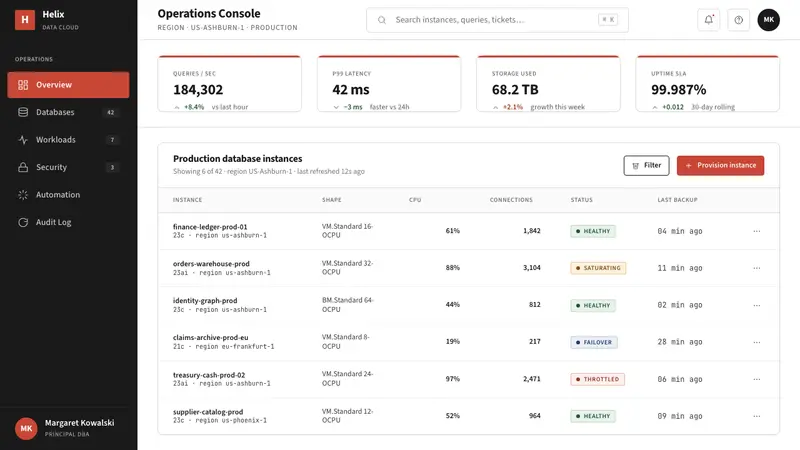Click the BM.Standard 64-OCPU shape cell
Screen dimensions: 800x450
pos(348,305)
